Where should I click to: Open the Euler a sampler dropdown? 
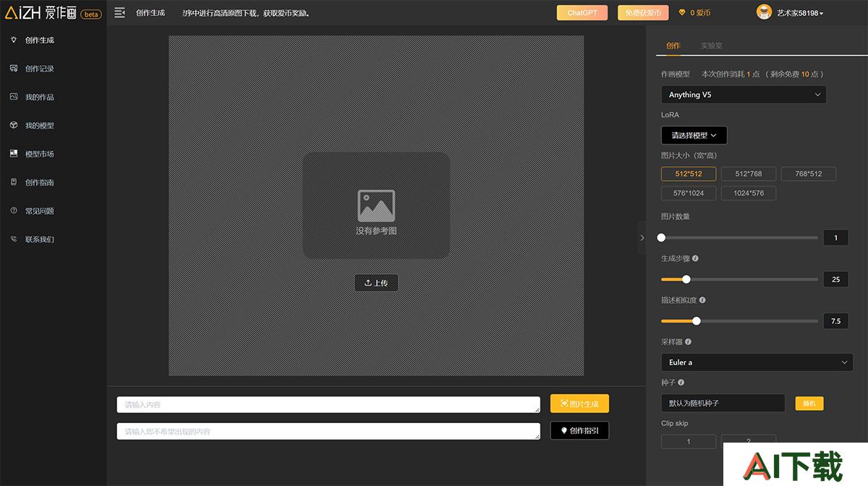pos(757,362)
